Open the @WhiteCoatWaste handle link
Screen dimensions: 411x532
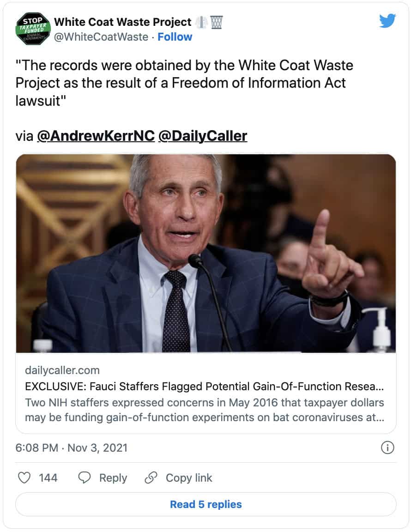(101, 37)
